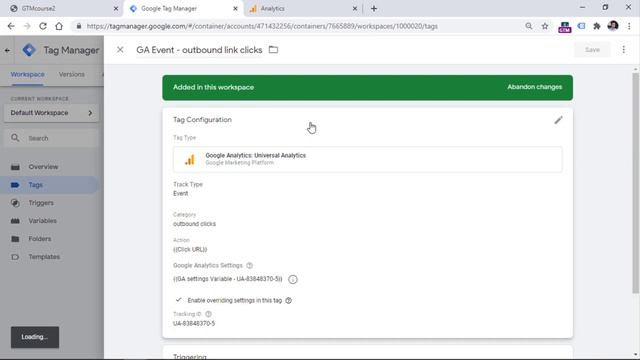Viewport: 640px width, 360px height.
Task: Click the browser home button
Action: [x=59, y=26]
